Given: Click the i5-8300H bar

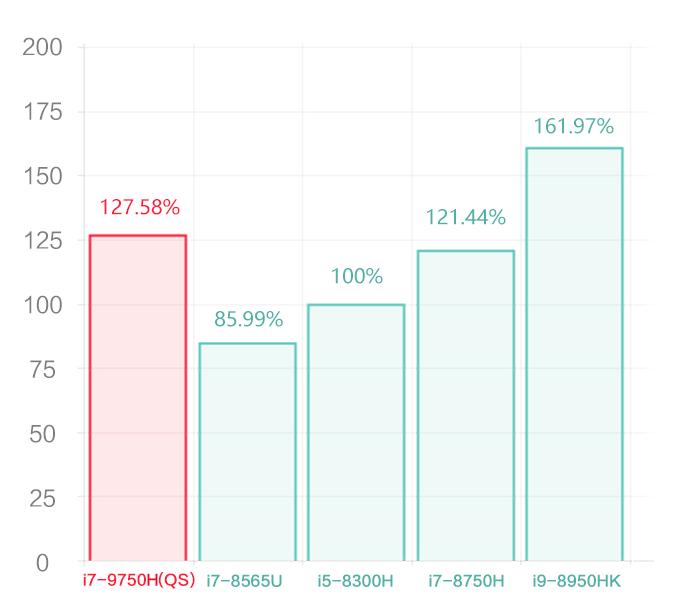Looking at the screenshot, I should 356,432.
